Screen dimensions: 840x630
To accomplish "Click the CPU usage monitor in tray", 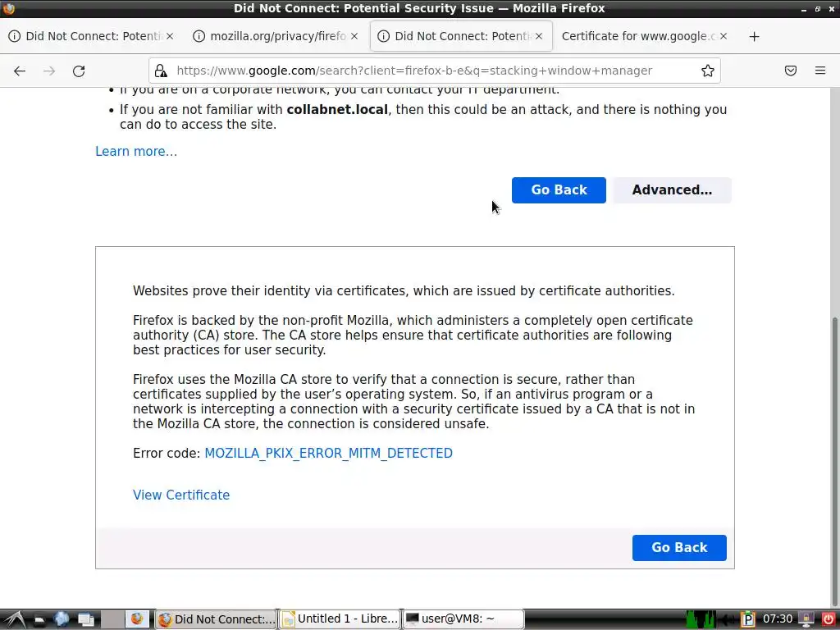I will (x=701, y=619).
